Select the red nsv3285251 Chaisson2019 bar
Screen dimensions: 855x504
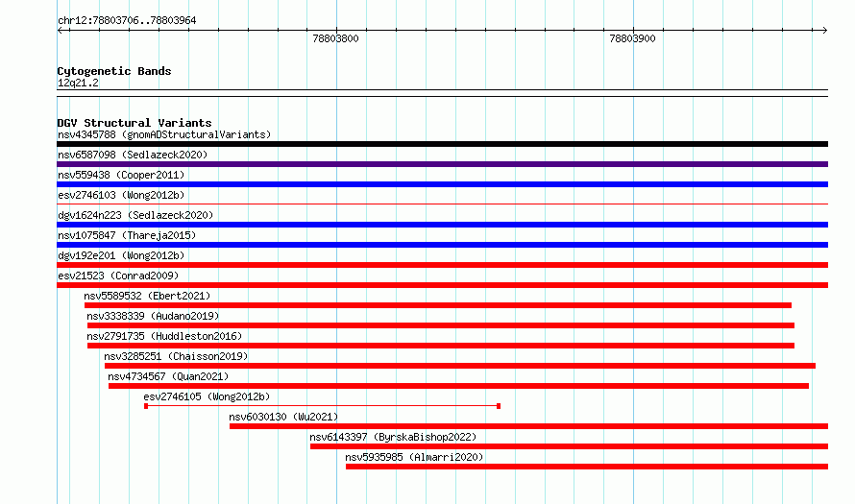click(459, 366)
